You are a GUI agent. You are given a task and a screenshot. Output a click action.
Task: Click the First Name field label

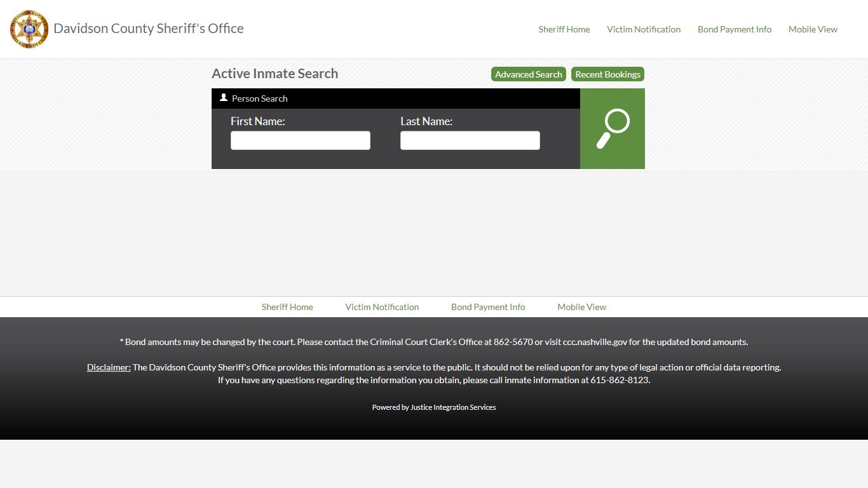[257, 121]
